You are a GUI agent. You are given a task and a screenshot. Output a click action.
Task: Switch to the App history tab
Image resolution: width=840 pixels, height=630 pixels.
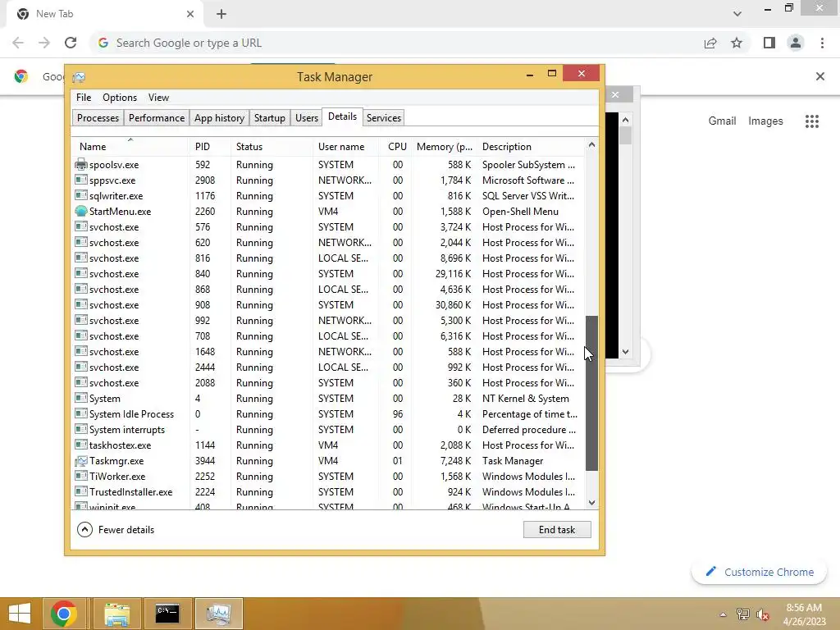[219, 118]
